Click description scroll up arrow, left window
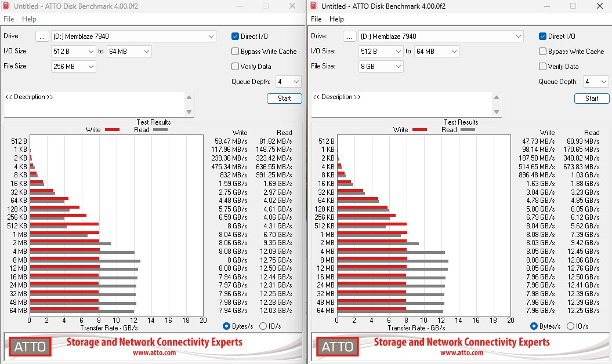 (189, 97)
